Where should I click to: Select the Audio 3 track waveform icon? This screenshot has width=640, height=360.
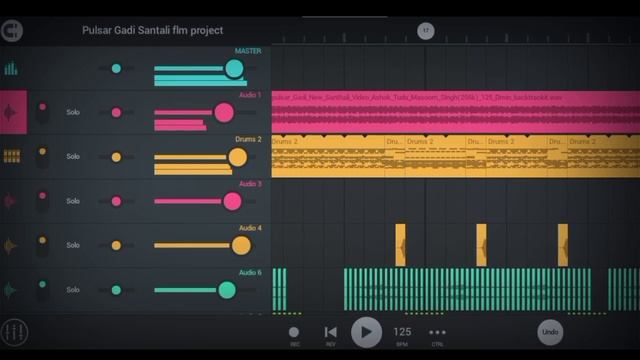pos(10,201)
